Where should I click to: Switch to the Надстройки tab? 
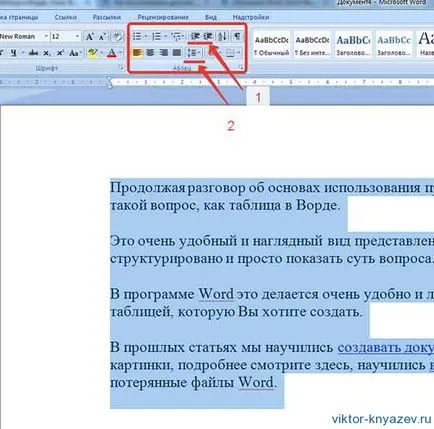click(x=251, y=17)
